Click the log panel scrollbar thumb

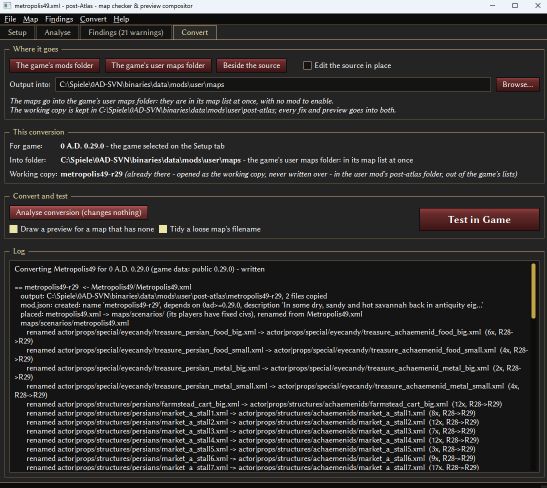(x=533, y=291)
